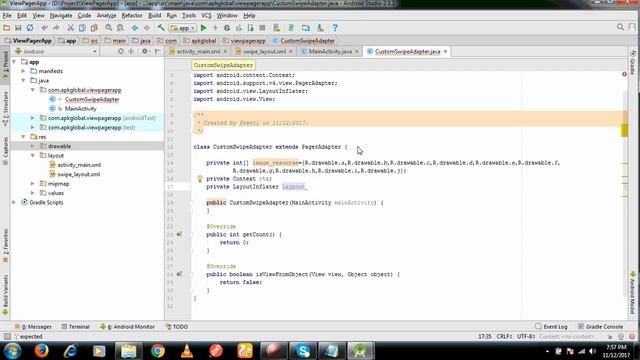Select CustomSwipeAdapter in project tree
This screenshot has height=360, width=640.
(92, 99)
